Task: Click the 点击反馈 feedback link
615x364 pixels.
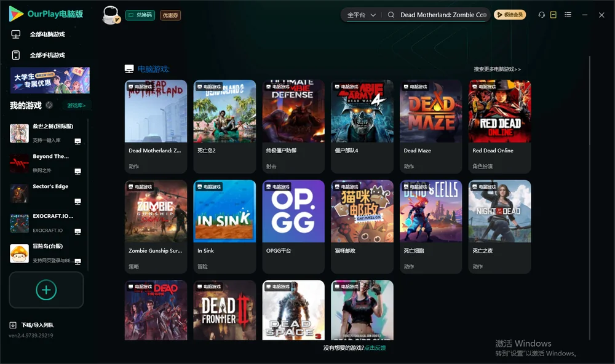Action: pos(375,348)
